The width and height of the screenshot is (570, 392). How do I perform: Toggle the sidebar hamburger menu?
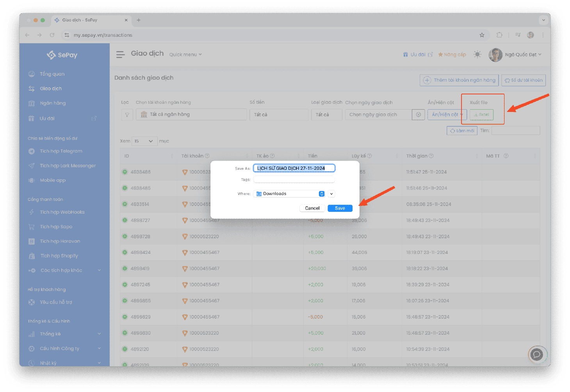click(x=120, y=55)
